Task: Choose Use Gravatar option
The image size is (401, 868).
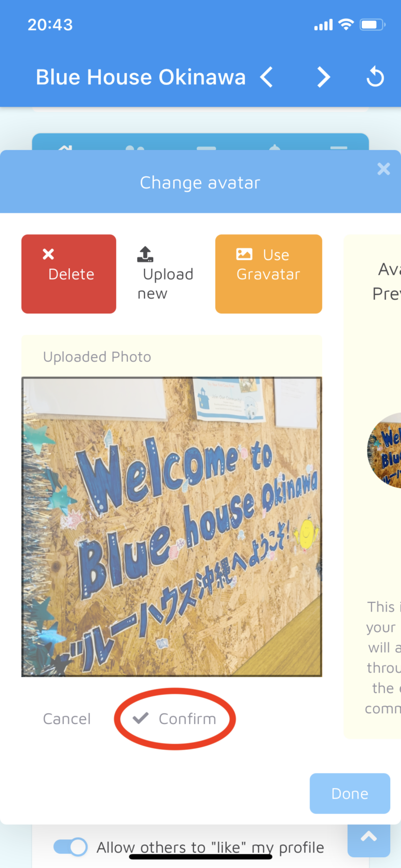Action: point(269,274)
